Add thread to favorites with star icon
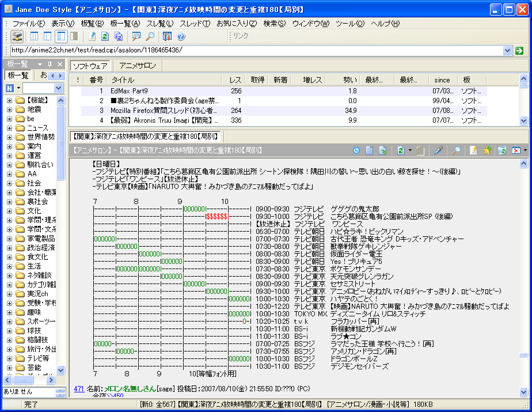Screen dimensions: 532x412 pyautogui.click(x=487, y=150)
